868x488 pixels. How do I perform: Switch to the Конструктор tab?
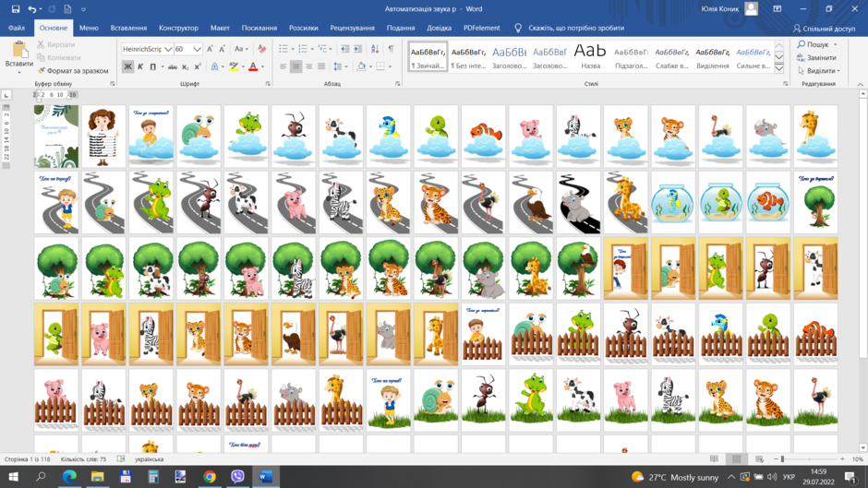tap(178, 28)
